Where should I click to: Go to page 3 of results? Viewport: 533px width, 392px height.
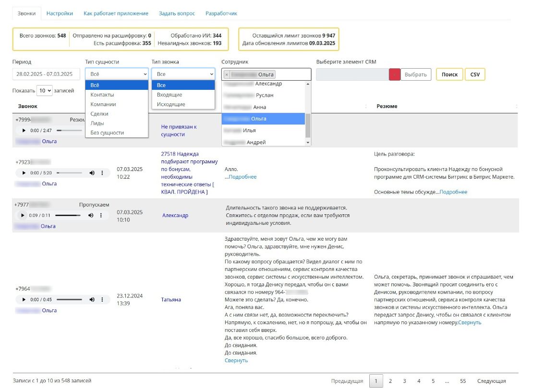coord(404,381)
